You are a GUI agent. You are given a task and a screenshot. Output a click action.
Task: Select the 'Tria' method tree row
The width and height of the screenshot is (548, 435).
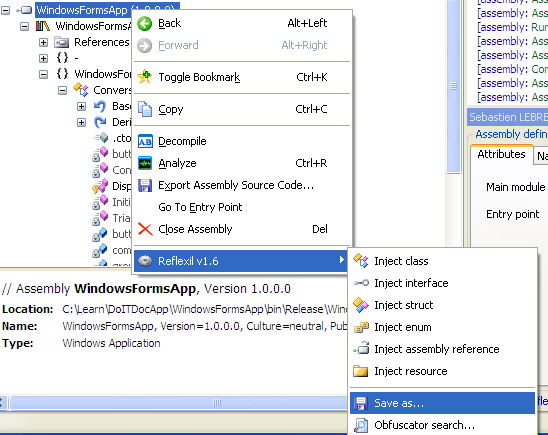(x=112, y=218)
